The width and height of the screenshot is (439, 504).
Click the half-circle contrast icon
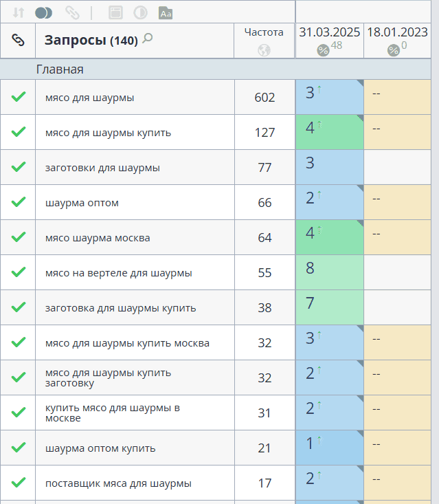[139, 12]
